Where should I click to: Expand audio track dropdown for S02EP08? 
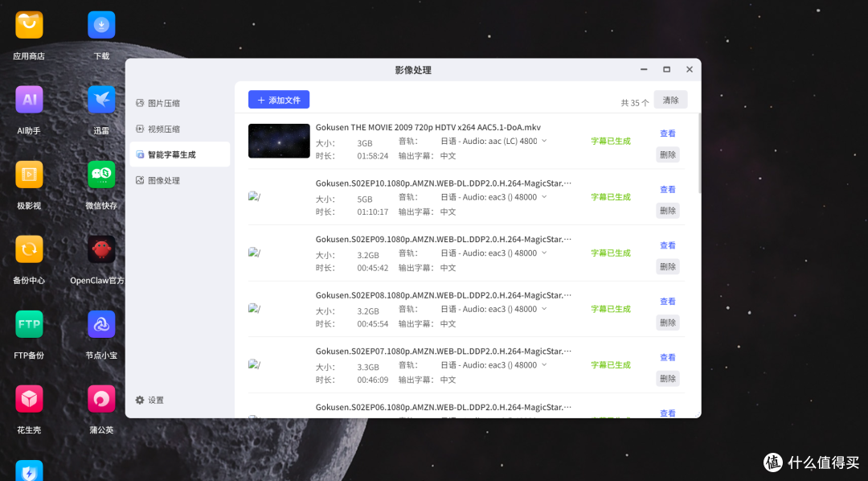tap(544, 309)
